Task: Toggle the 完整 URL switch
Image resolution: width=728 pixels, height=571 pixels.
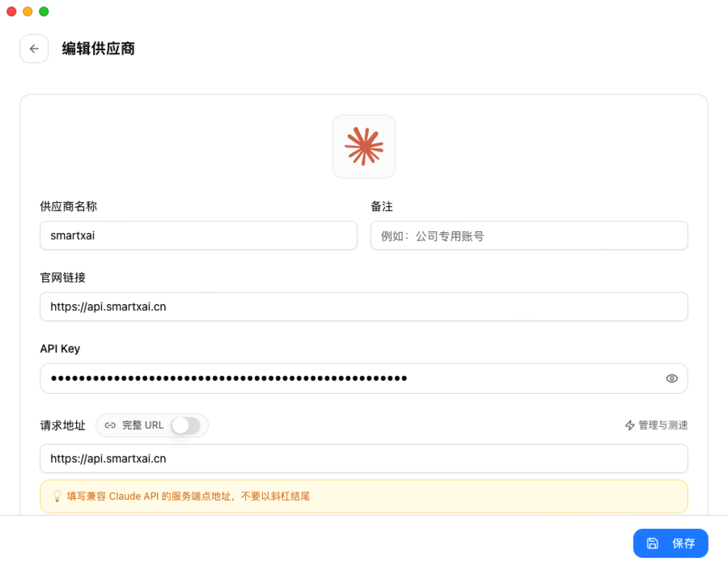Action: click(x=186, y=425)
